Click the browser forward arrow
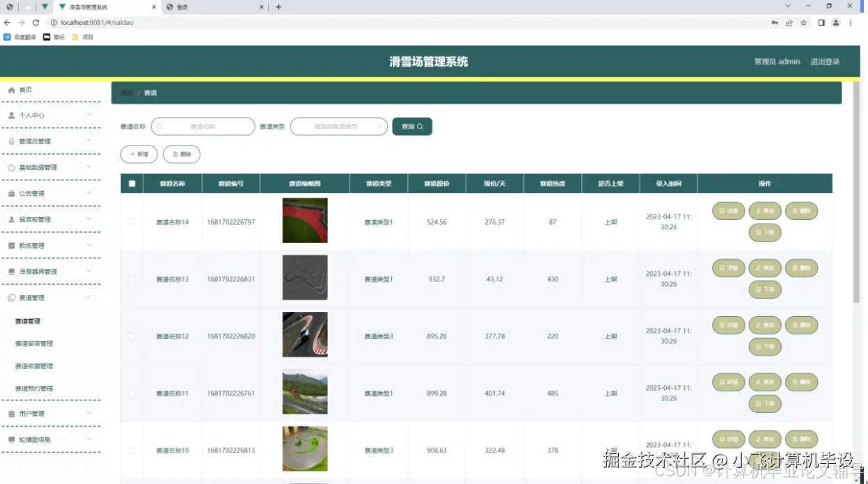Image resolution: width=868 pixels, height=484 pixels. (x=22, y=22)
